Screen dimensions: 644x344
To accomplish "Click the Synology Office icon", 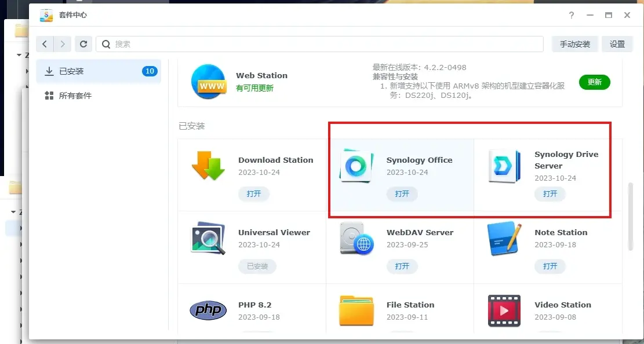I will click(x=356, y=166).
